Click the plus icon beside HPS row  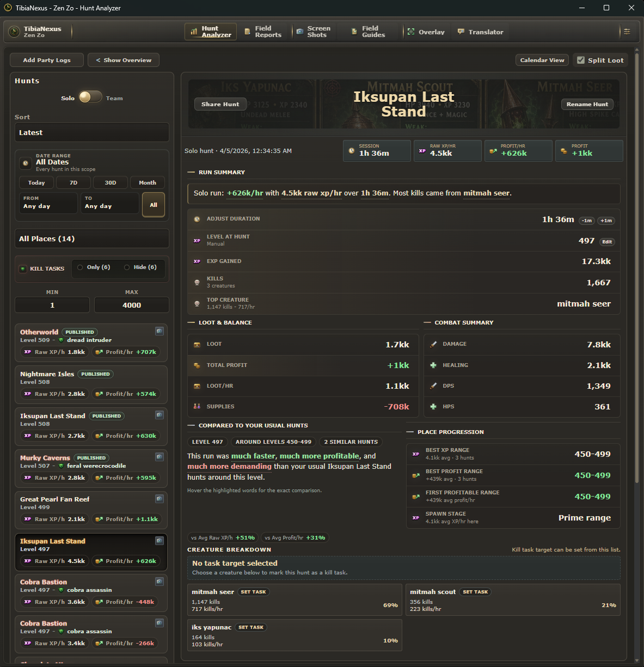[x=433, y=406]
